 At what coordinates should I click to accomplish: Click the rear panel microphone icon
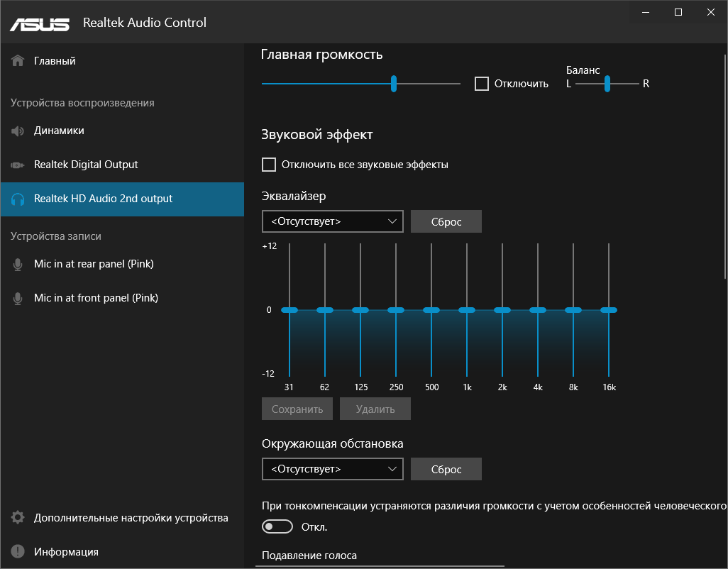(18, 265)
